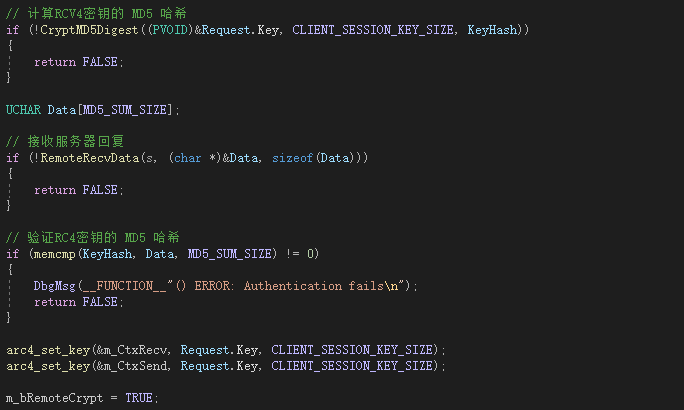Click the comment about receiving server reply
The height and width of the screenshot is (410, 684).
click(65, 141)
